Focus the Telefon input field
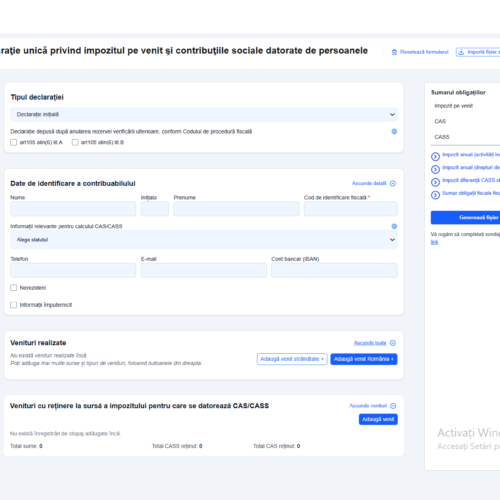 [x=73, y=270]
